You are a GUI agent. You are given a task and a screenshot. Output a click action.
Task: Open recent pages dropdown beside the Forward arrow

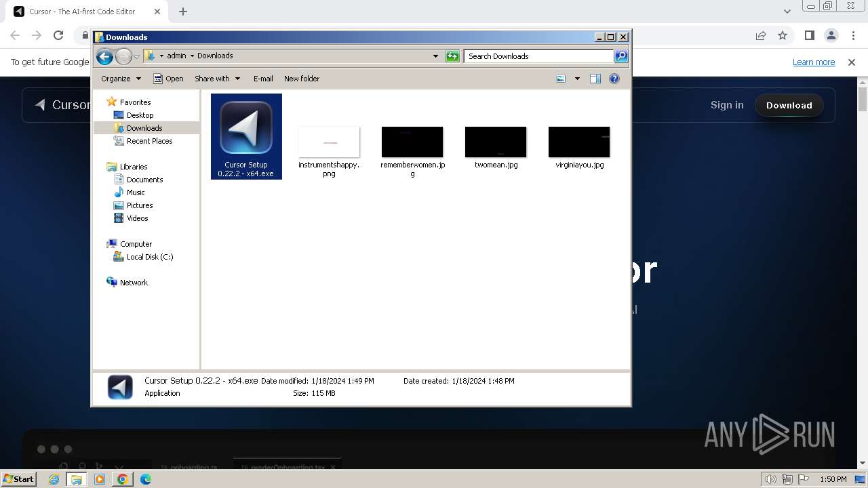pyautogui.click(x=136, y=56)
